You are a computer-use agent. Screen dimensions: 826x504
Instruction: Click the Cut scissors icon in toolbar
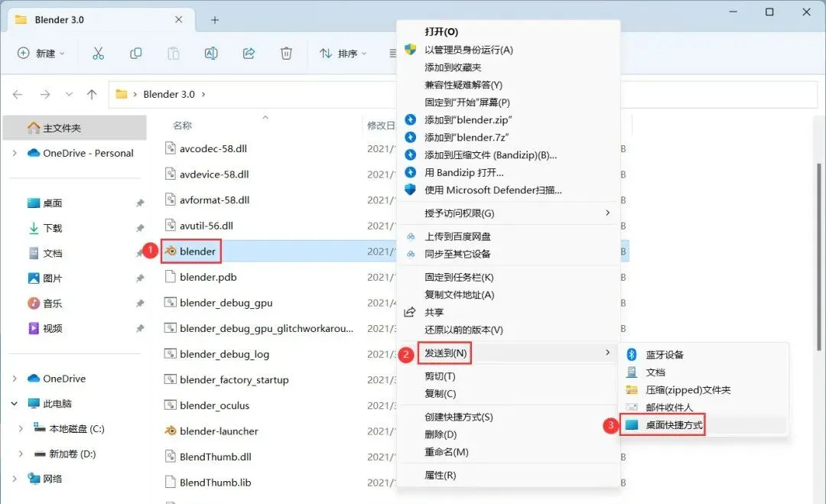(x=98, y=54)
